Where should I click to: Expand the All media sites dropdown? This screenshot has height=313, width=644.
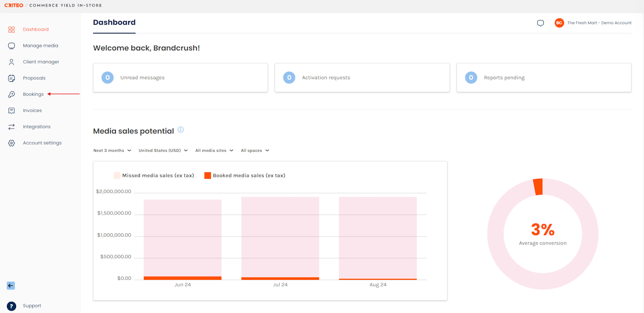(x=214, y=150)
